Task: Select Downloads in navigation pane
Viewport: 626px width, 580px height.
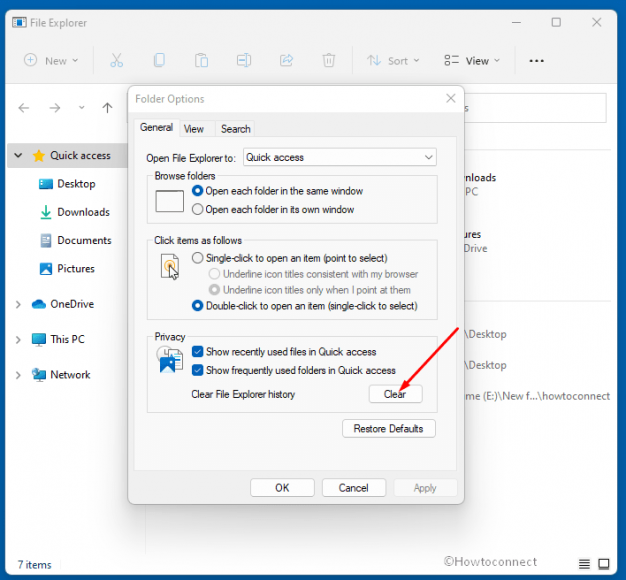Action: [x=74, y=212]
